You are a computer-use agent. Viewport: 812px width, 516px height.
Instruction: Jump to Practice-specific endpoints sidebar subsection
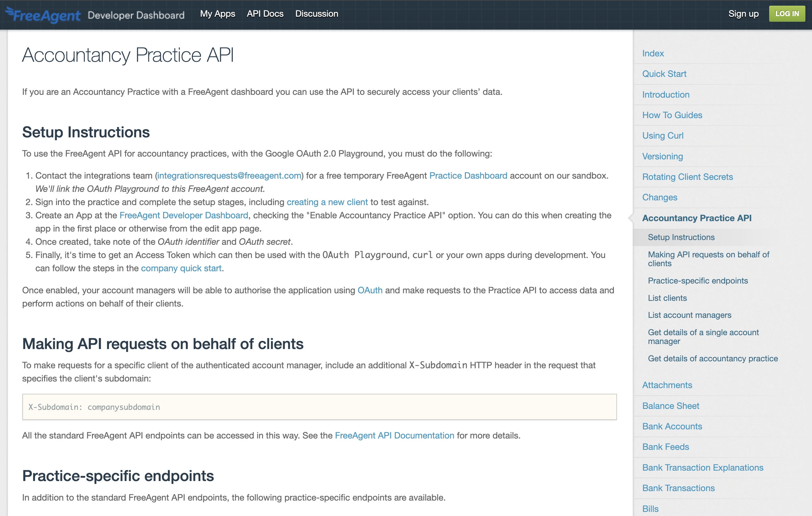698,281
